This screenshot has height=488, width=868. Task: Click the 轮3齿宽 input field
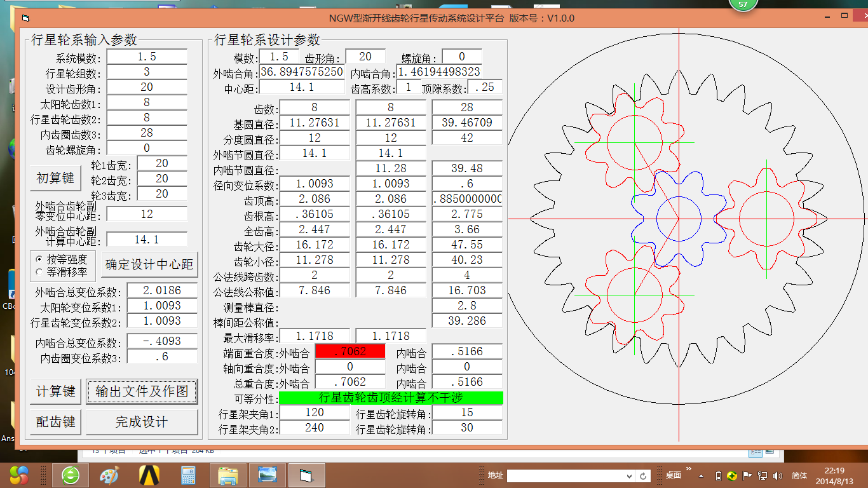coord(162,194)
